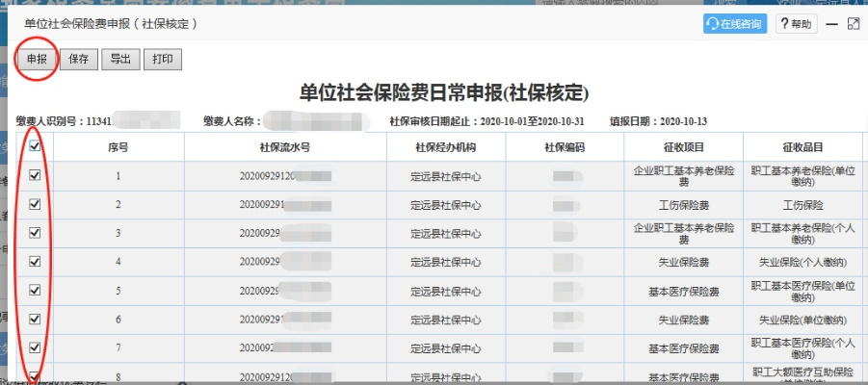Uncheck the checkbox for row 1

point(35,176)
